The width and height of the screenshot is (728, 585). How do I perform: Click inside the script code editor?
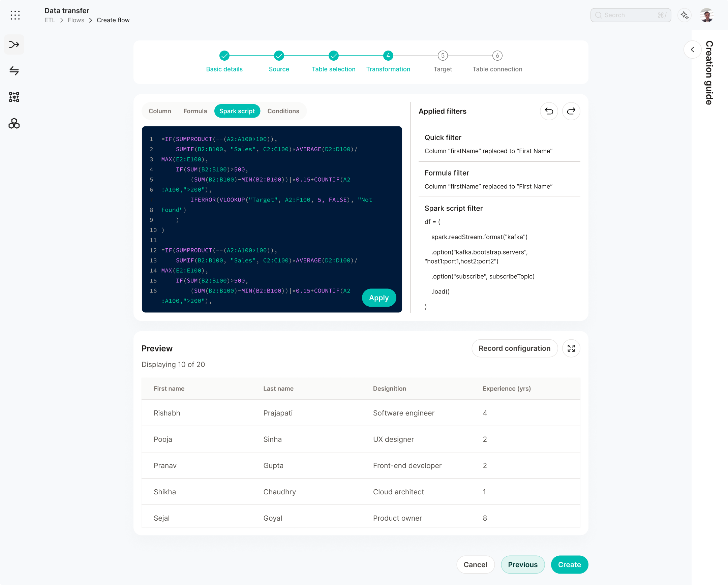coord(272,219)
